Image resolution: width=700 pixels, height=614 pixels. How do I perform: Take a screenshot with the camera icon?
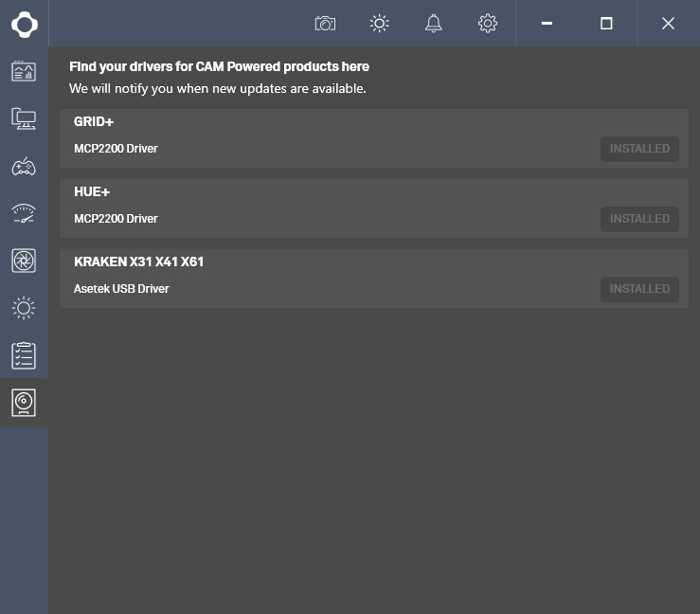[325, 24]
